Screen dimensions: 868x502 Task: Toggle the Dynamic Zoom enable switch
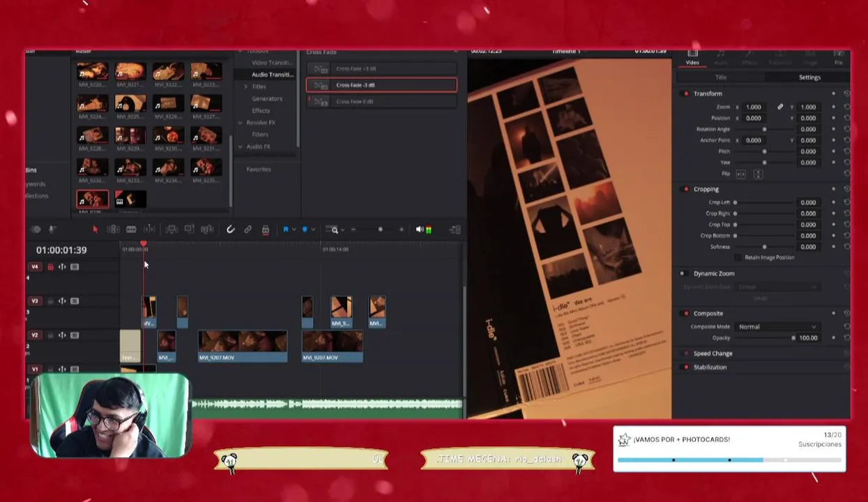click(683, 273)
